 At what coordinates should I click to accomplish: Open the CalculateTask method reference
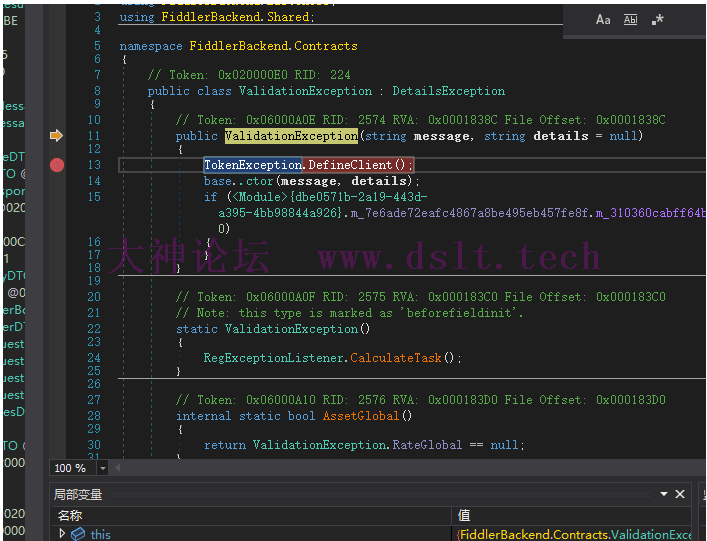[x=392, y=357]
